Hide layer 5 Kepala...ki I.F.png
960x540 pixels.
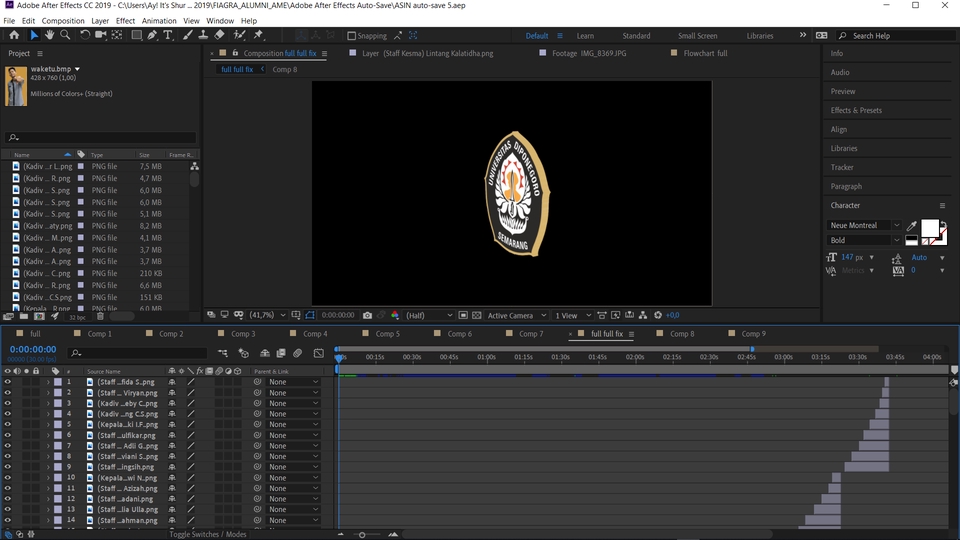(7, 424)
